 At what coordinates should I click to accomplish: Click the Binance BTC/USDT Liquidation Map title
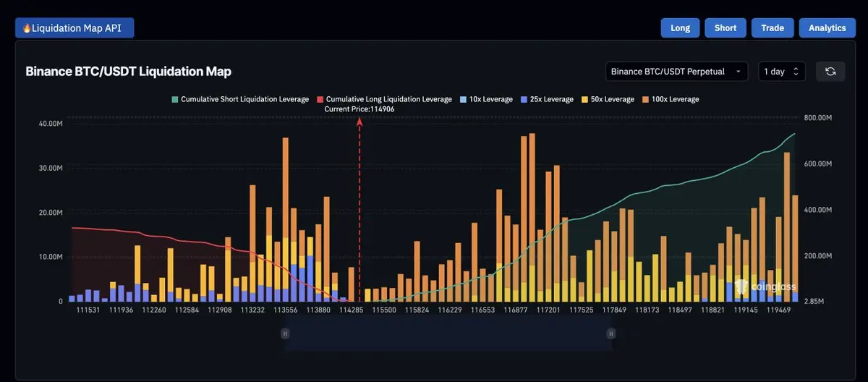pyautogui.click(x=129, y=71)
